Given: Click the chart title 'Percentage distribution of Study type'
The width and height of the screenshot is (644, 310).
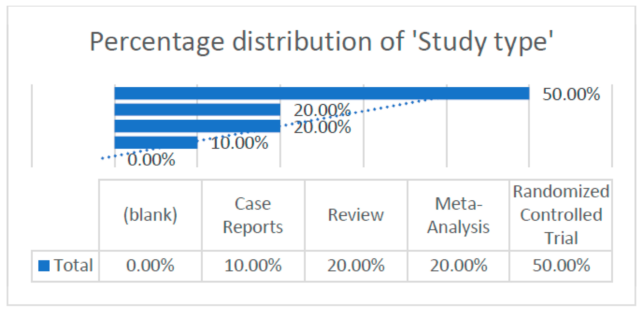Looking at the screenshot, I should 321,41.
